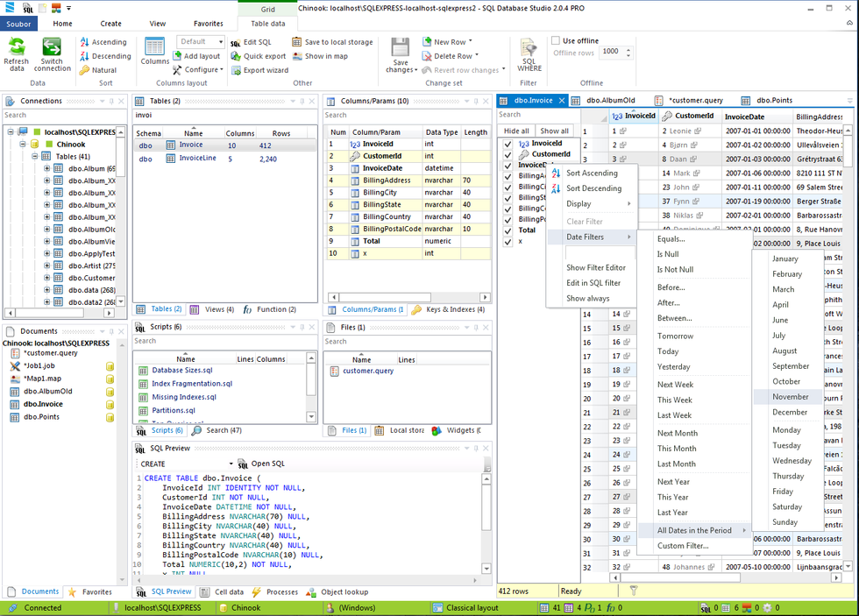This screenshot has width=859, height=616.
Task: Open the Columns layout icon
Action: coord(154,47)
